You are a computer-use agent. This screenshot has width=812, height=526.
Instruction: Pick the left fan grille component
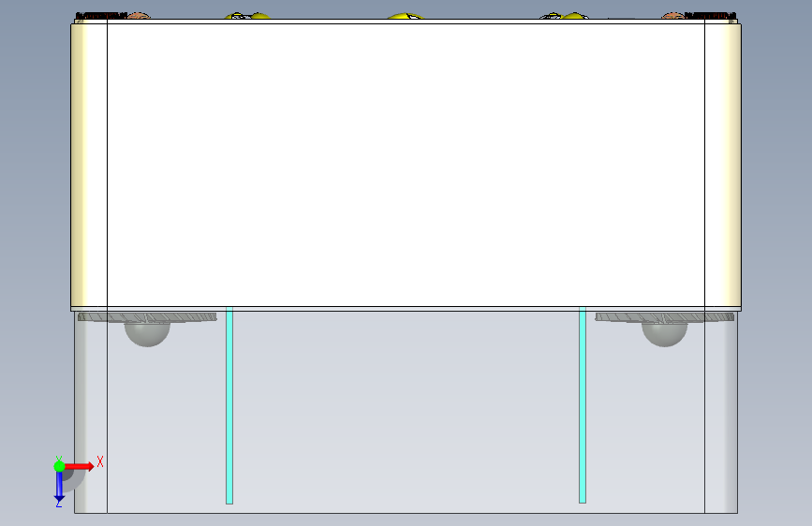point(147,317)
